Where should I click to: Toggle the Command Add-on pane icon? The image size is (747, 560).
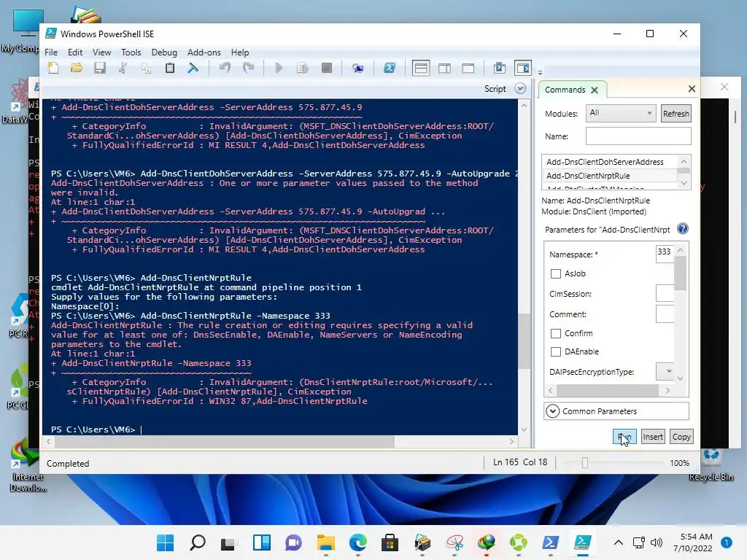522,68
